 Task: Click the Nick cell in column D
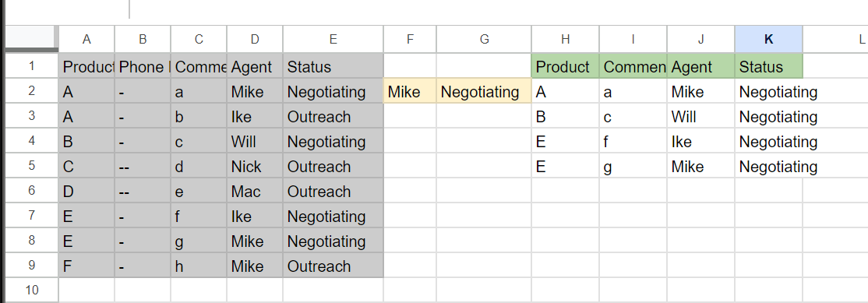[255, 166]
